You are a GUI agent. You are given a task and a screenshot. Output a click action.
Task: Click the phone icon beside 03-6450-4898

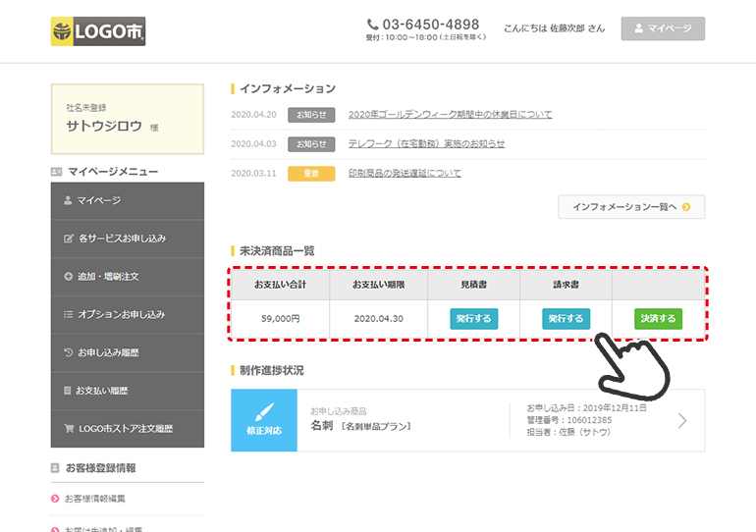(x=373, y=25)
